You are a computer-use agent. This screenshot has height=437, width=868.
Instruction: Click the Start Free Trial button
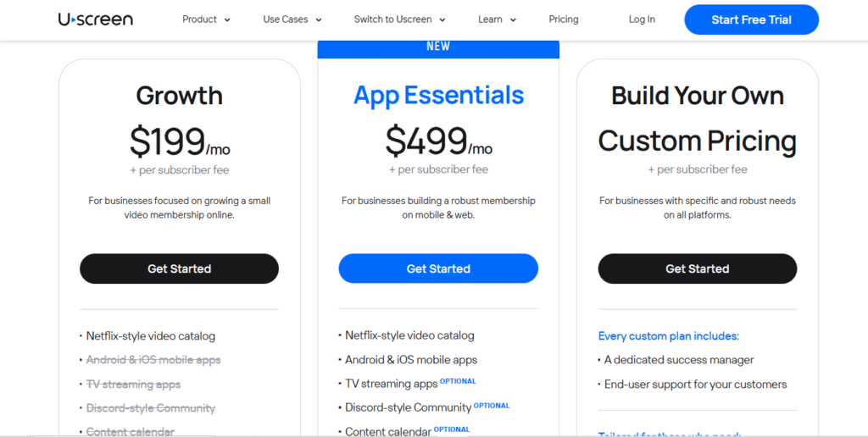(x=751, y=20)
